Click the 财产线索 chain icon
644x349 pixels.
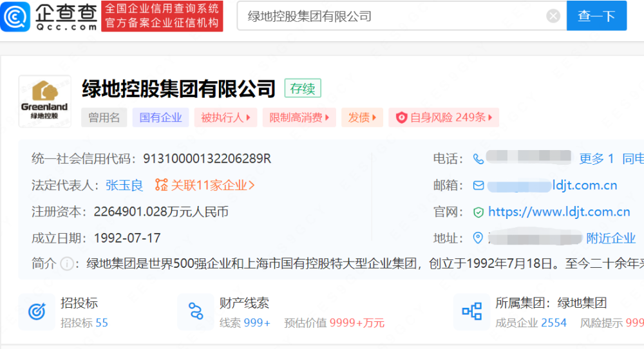click(196, 312)
